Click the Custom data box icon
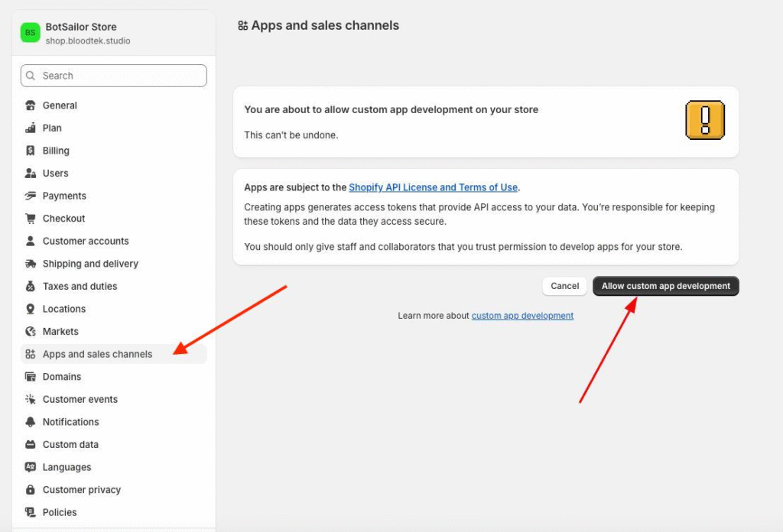This screenshot has height=532, width=783. click(31, 444)
